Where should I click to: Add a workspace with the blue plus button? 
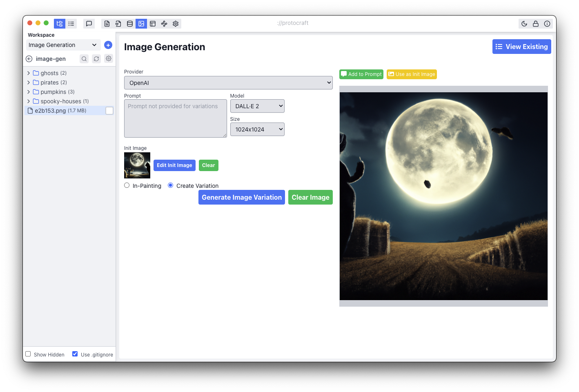(x=108, y=45)
